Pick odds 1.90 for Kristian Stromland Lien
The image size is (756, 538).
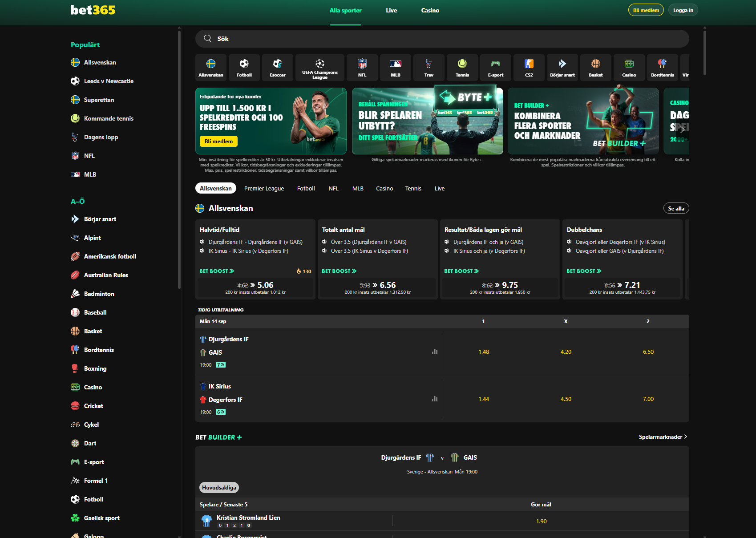(541, 521)
